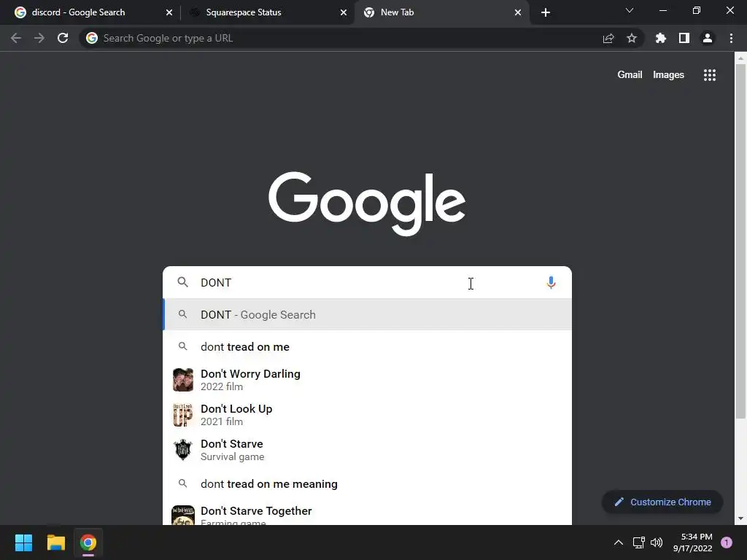The image size is (747, 560).
Task: Click the scrollbar up arrow
Action: coord(740,58)
